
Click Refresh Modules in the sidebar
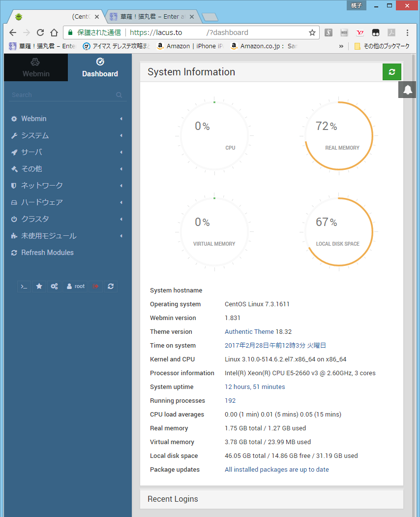[x=47, y=253]
